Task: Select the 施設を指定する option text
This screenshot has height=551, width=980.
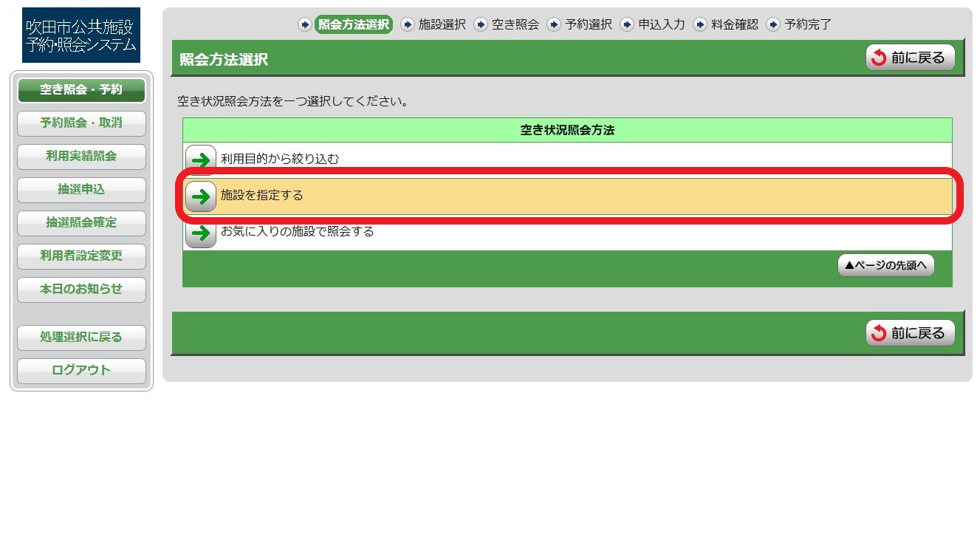Action: [262, 196]
